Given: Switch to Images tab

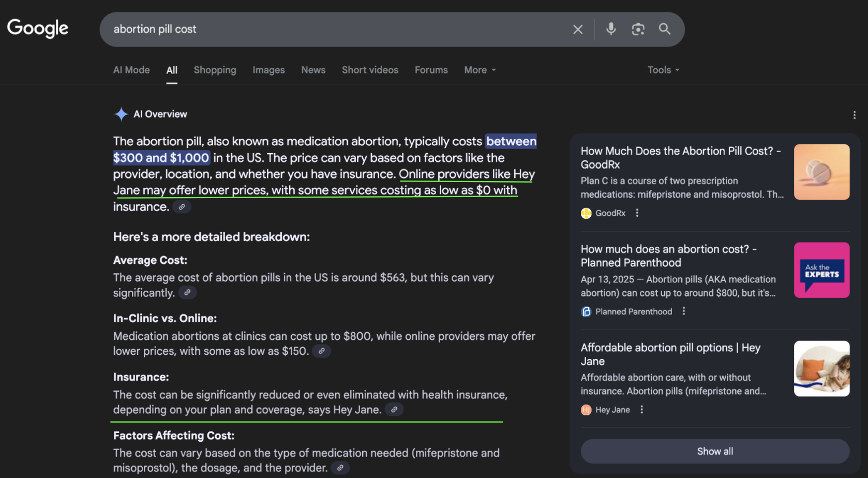Looking at the screenshot, I should 268,70.
